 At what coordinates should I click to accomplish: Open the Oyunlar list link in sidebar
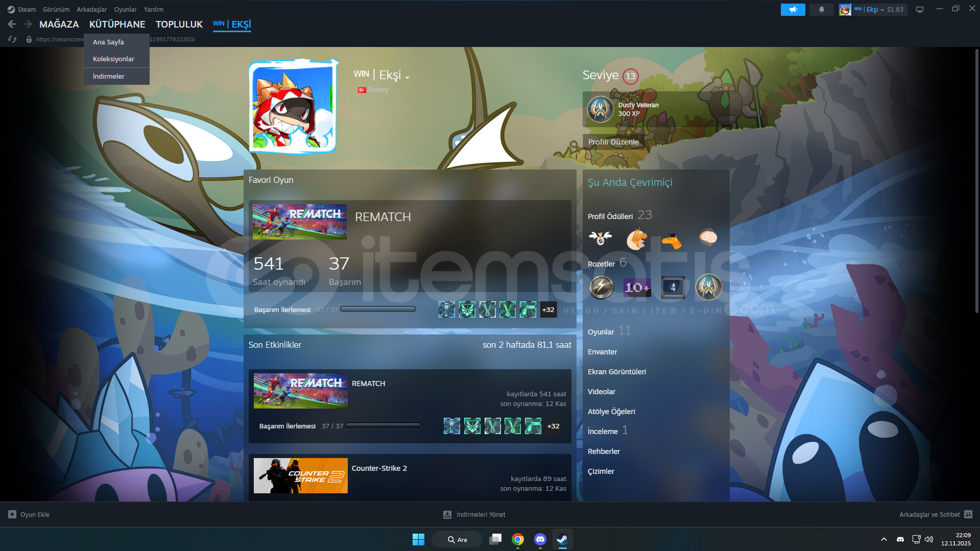[x=601, y=331]
